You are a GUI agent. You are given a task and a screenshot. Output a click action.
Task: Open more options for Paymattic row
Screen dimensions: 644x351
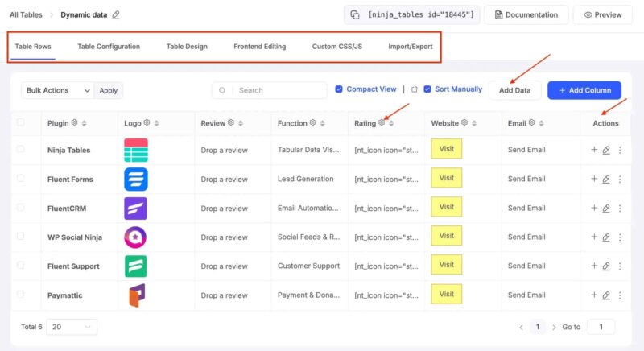pos(620,295)
